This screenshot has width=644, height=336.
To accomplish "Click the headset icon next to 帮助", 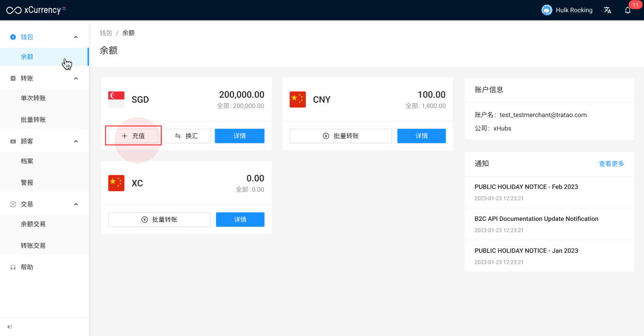I will (13, 267).
